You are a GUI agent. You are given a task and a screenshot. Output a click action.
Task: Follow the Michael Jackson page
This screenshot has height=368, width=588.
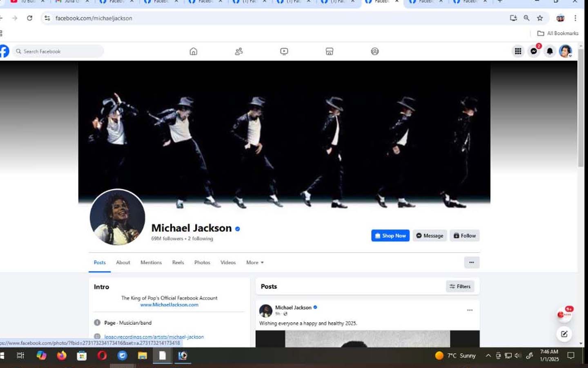(x=465, y=236)
